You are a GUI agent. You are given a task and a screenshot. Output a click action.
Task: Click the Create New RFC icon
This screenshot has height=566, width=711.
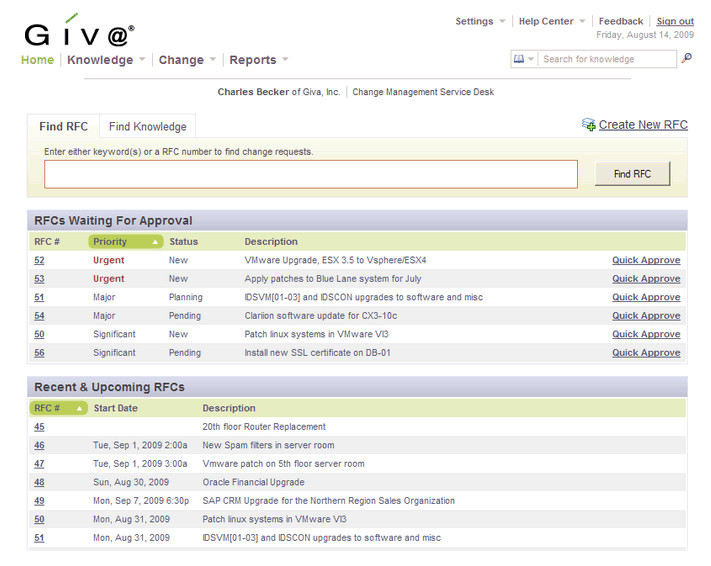[589, 124]
